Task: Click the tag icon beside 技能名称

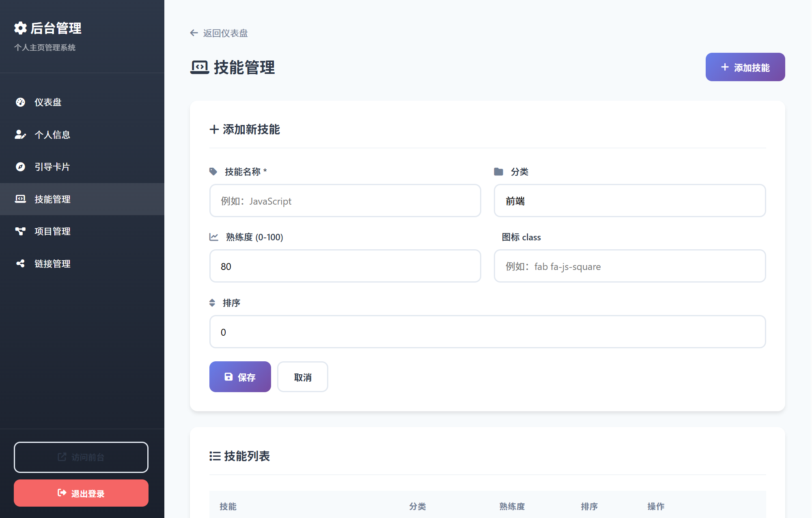Action: point(213,172)
